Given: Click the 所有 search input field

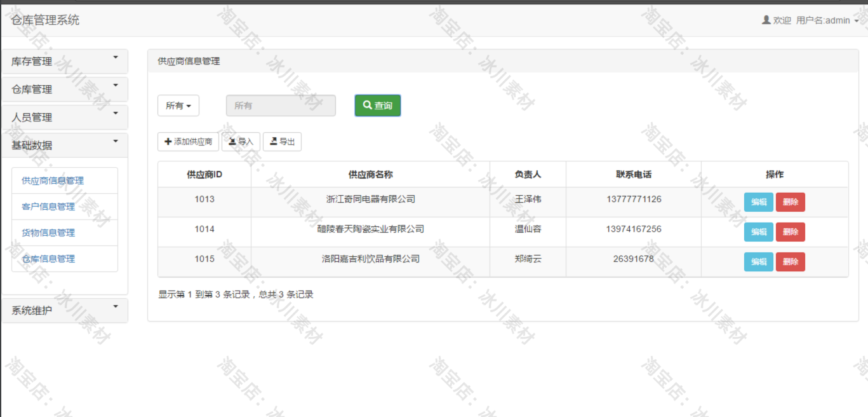Looking at the screenshot, I should point(281,106).
